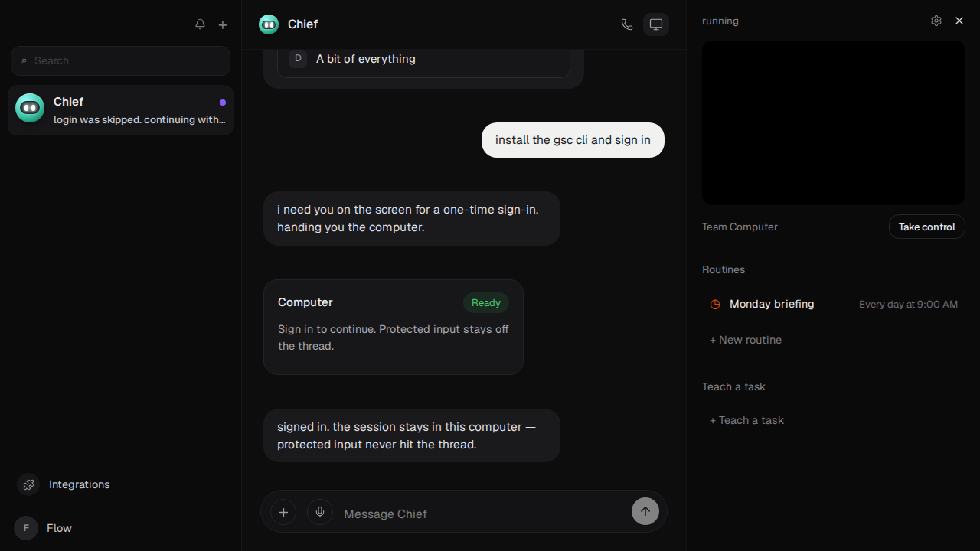Click the attach plus button
This screenshot has height=551, width=980.
283,512
